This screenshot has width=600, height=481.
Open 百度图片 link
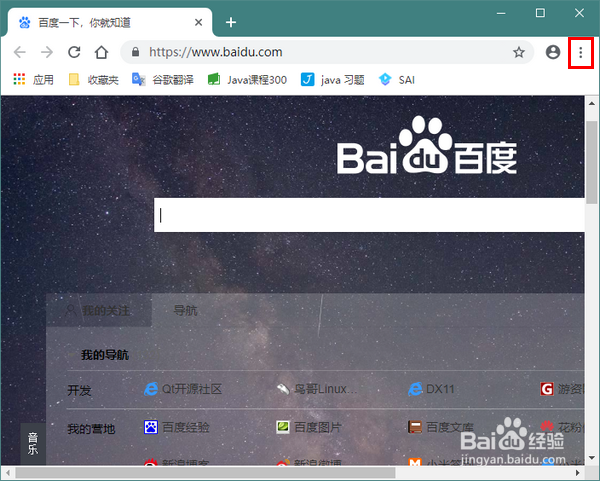309,427
